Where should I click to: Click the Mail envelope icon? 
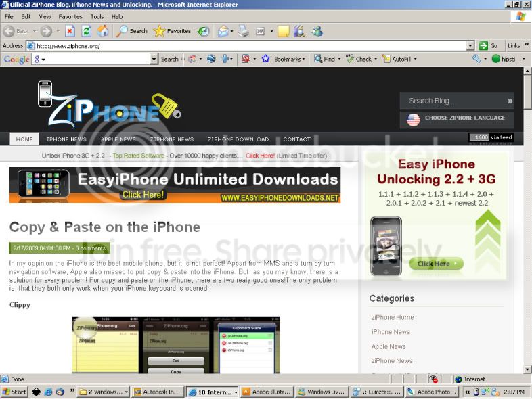point(223,31)
